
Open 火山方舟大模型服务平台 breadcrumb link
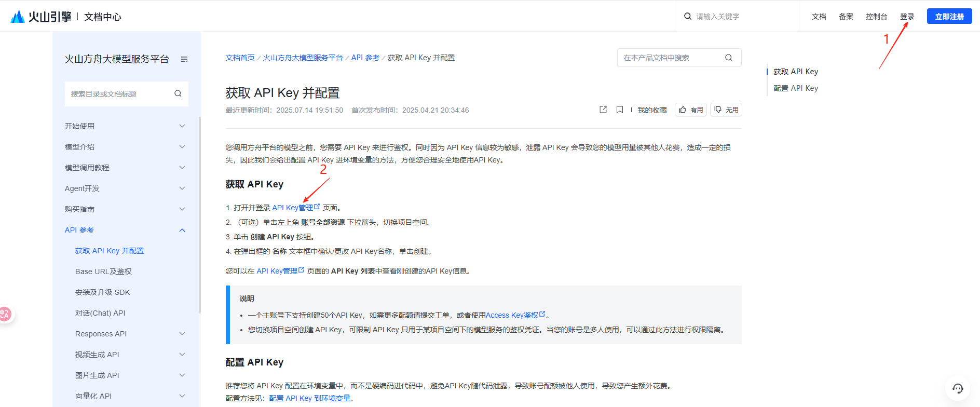tap(303, 58)
